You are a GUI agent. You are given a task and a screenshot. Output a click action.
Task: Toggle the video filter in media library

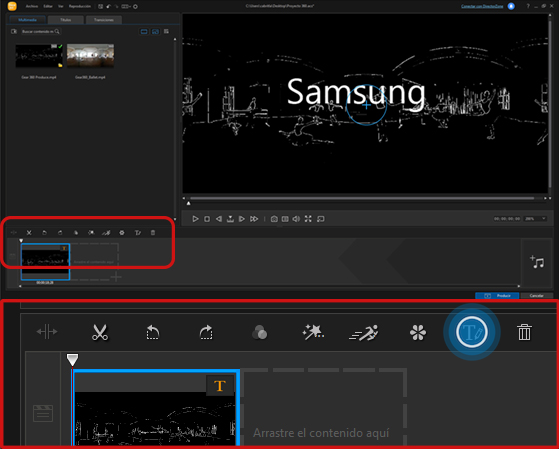(144, 31)
